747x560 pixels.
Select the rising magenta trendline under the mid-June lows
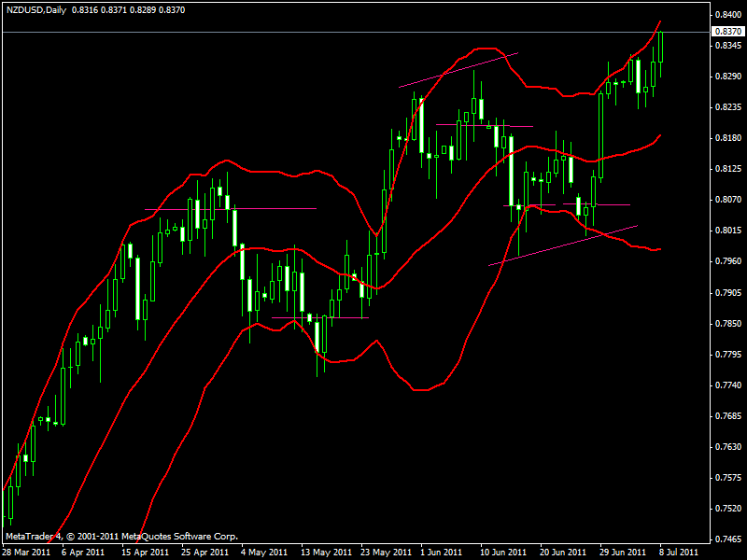coord(563,245)
